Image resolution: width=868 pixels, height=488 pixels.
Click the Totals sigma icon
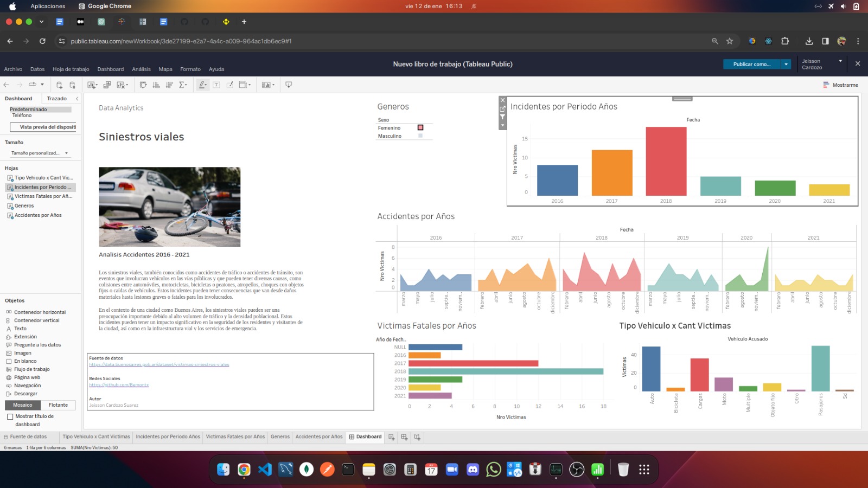(183, 85)
